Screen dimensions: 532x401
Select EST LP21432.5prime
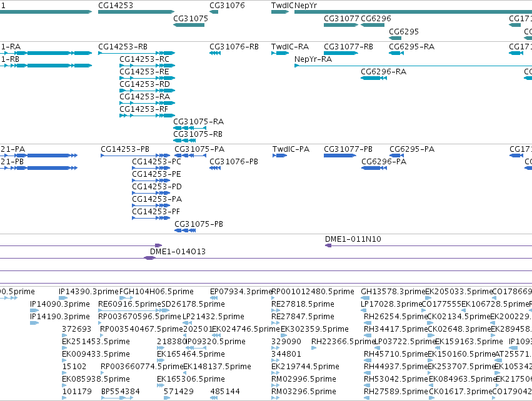tap(213, 317)
